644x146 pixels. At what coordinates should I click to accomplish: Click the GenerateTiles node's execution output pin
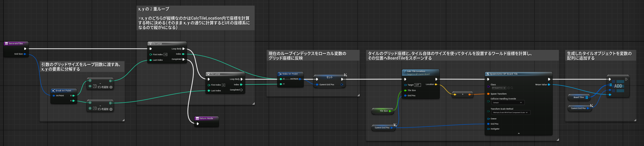click(x=25, y=49)
